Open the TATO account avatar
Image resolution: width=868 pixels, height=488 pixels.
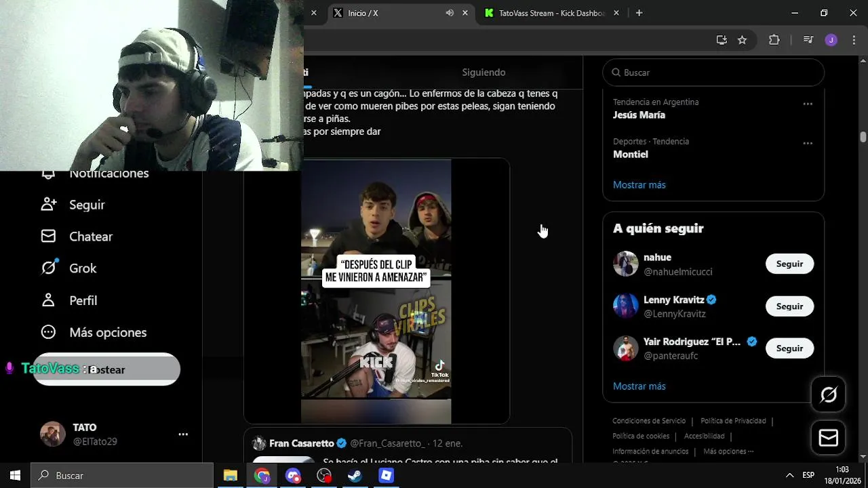tap(52, 434)
